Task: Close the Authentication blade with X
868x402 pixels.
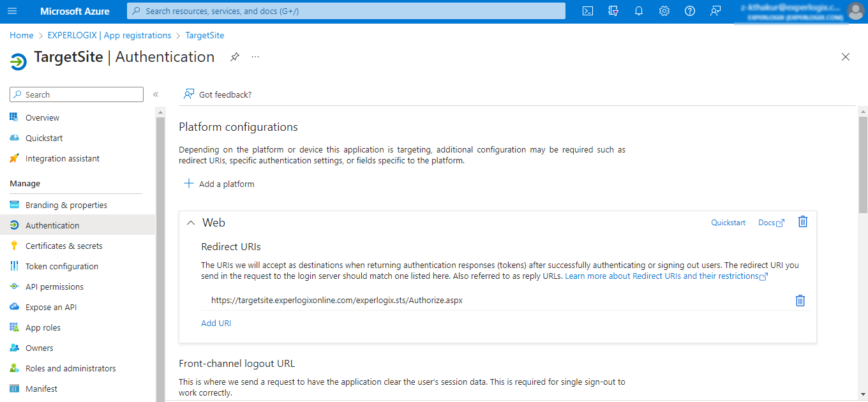Action: coord(846,57)
